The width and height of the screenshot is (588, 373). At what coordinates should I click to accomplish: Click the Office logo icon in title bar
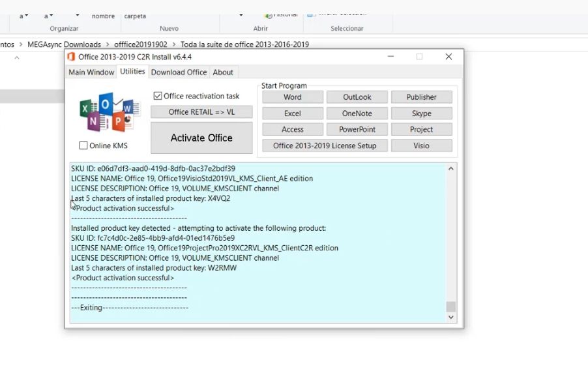[71, 57]
